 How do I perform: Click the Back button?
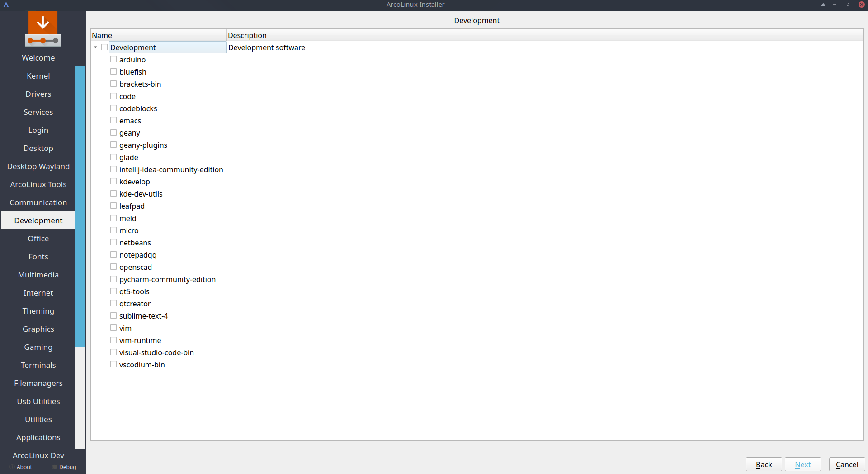(x=764, y=465)
